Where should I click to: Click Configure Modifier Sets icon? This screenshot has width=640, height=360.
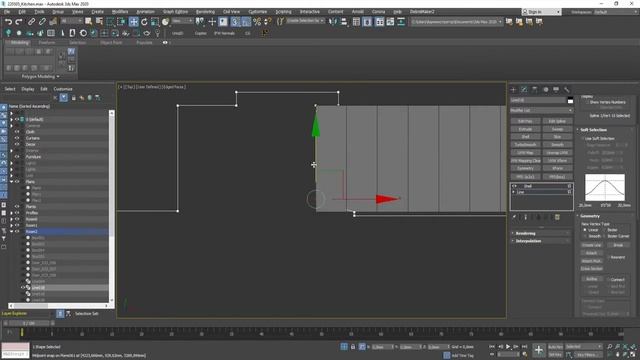pos(557,217)
